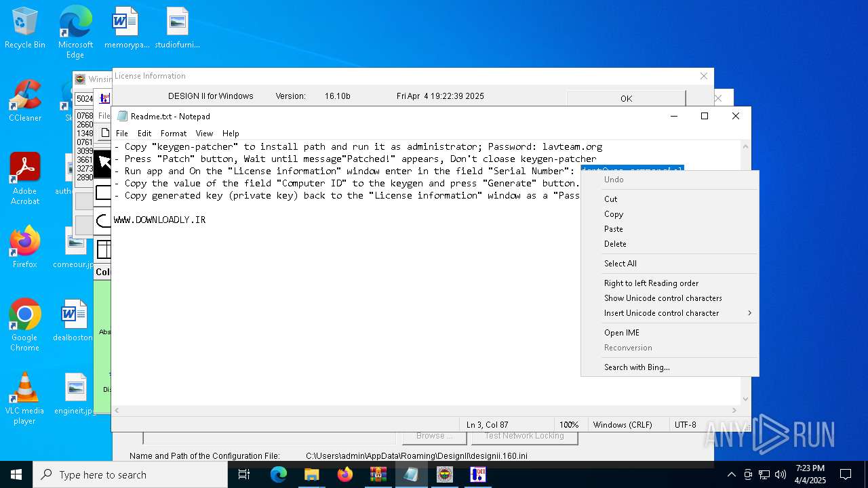Image resolution: width=868 pixels, height=488 pixels.
Task: Click the 100% zoom status entry
Action: tap(569, 425)
